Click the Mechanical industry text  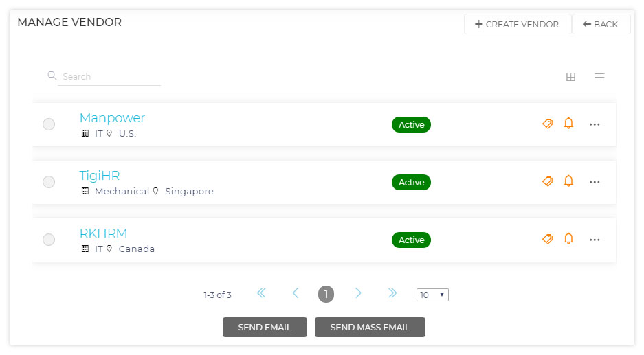tap(122, 192)
